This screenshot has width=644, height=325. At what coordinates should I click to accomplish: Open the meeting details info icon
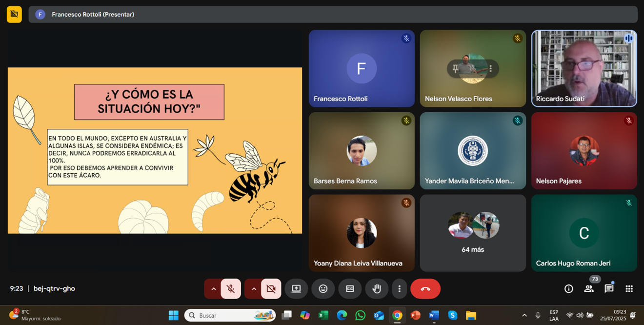point(568,289)
